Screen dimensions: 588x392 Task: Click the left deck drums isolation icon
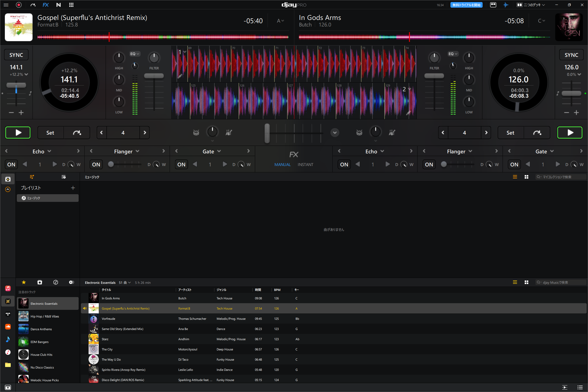pyautogui.click(x=196, y=132)
